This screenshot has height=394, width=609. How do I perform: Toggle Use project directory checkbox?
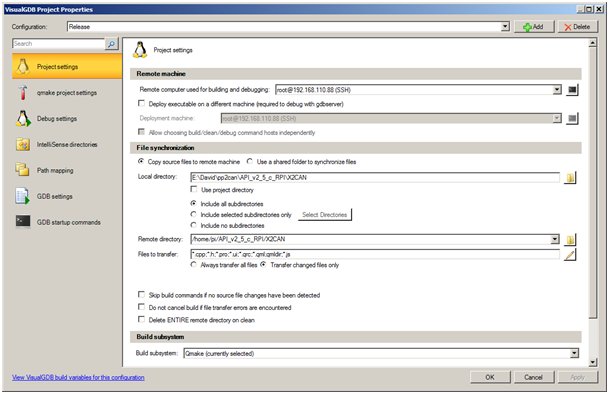(194, 189)
